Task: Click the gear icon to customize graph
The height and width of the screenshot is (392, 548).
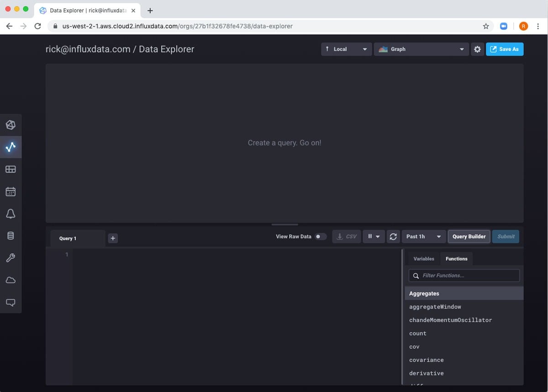Action: point(477,49)
